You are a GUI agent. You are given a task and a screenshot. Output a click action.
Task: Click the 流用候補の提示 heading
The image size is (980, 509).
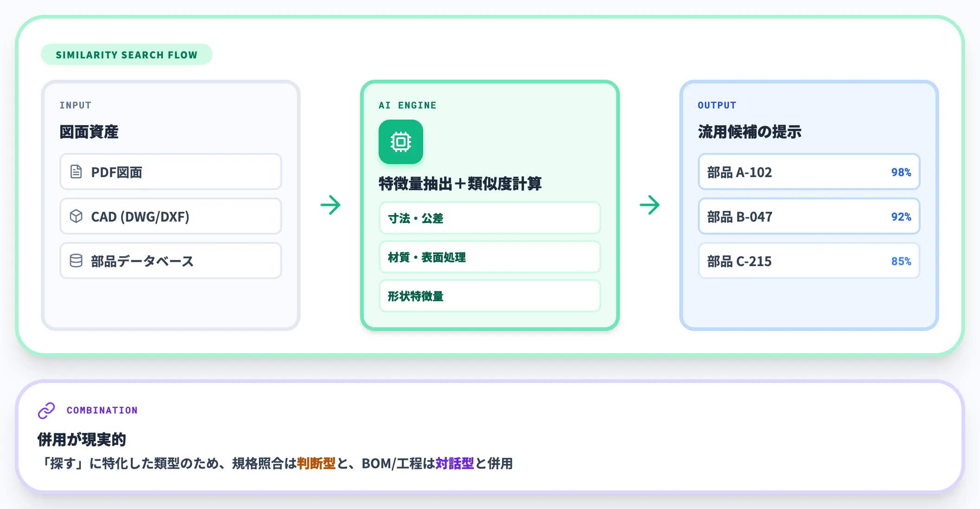(750, 132)
